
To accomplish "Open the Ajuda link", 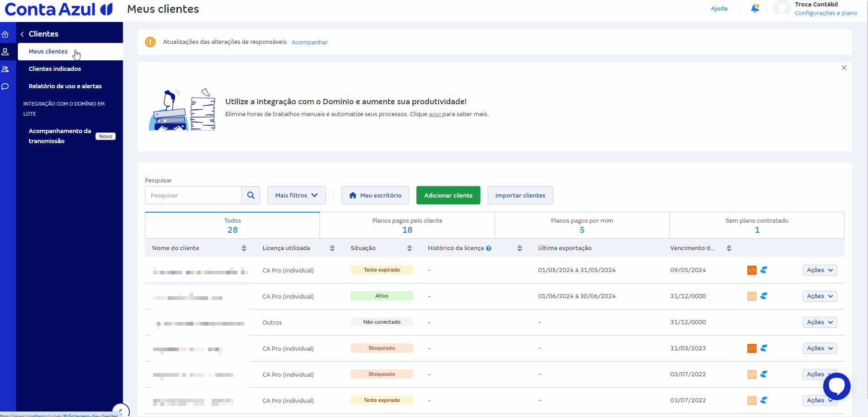I will coord(719,9).
